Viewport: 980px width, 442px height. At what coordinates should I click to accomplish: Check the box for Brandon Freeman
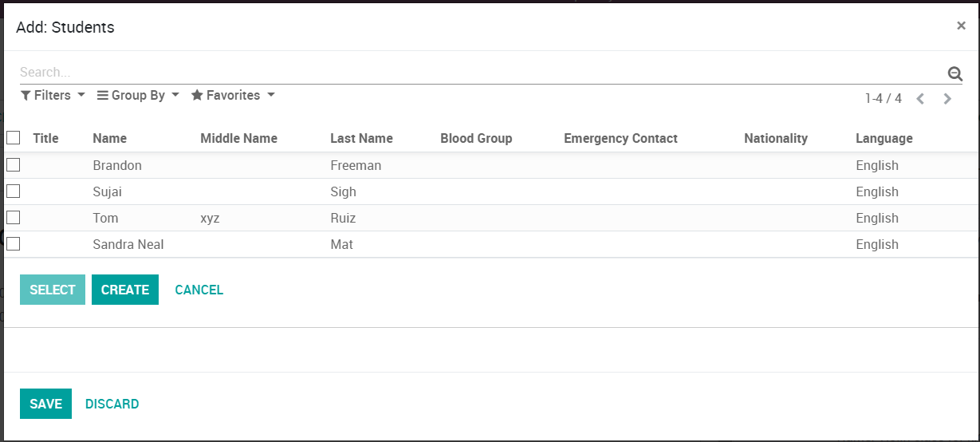pyautogui.click(x=14, y=165)
